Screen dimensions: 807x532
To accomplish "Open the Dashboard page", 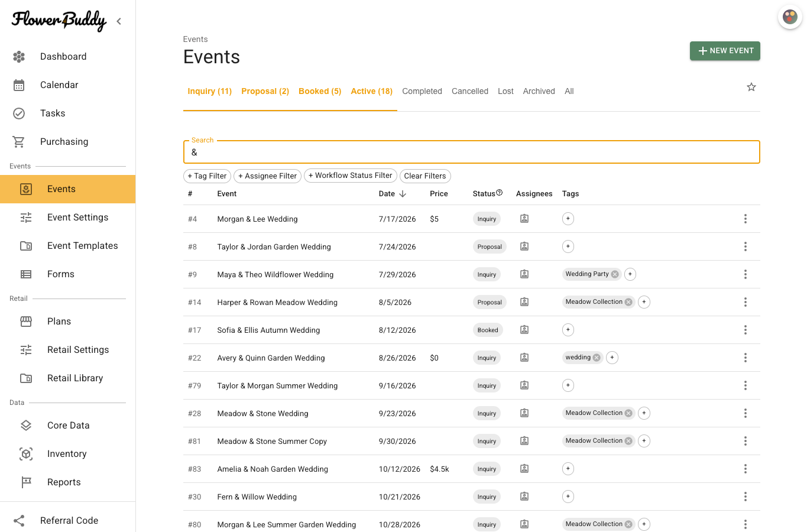I will coord(67,57).
